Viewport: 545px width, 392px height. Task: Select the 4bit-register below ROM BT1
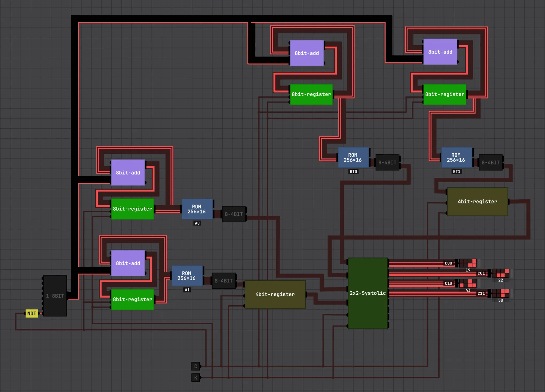click(477, 202)
